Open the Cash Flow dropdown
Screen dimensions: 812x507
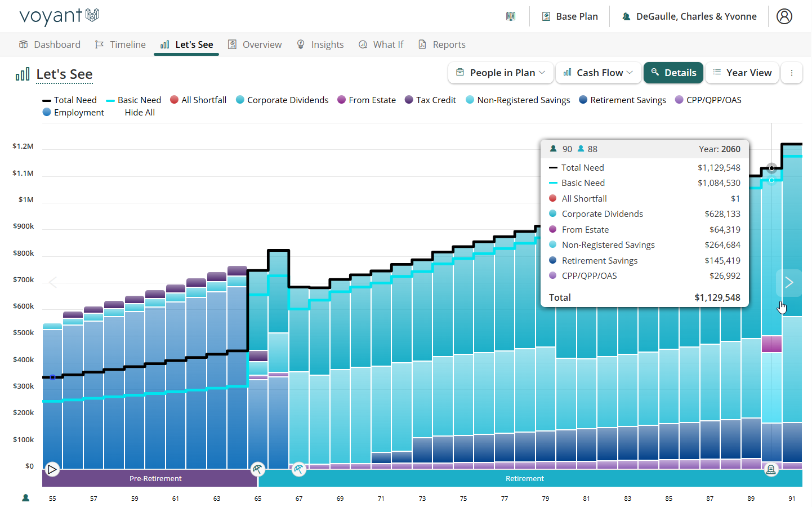click(x=599, y=73)
